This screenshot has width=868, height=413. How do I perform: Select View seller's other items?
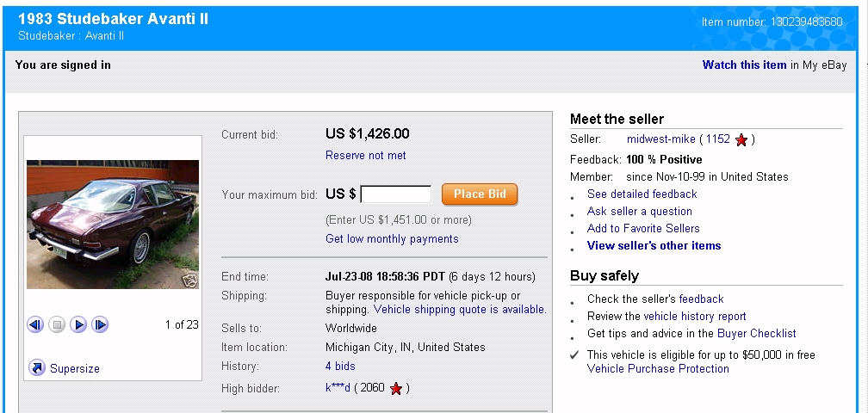coord(654,246)
